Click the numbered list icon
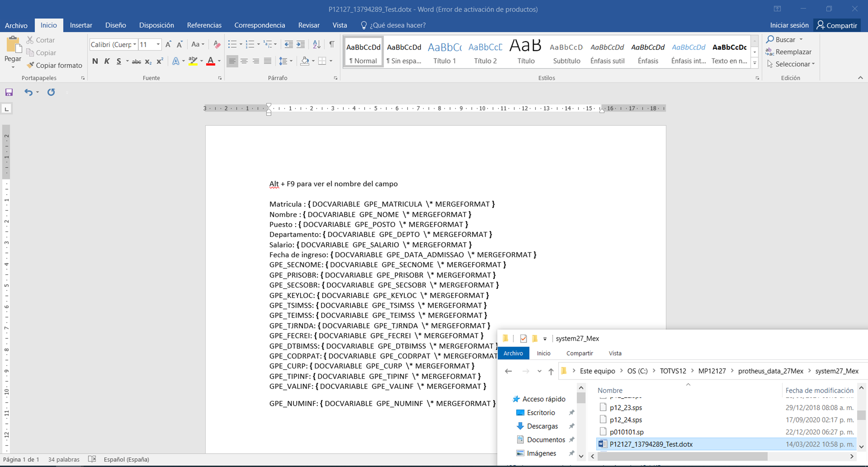Image resolution: width=868 pixels, height=467 pixels. point(250,44)
